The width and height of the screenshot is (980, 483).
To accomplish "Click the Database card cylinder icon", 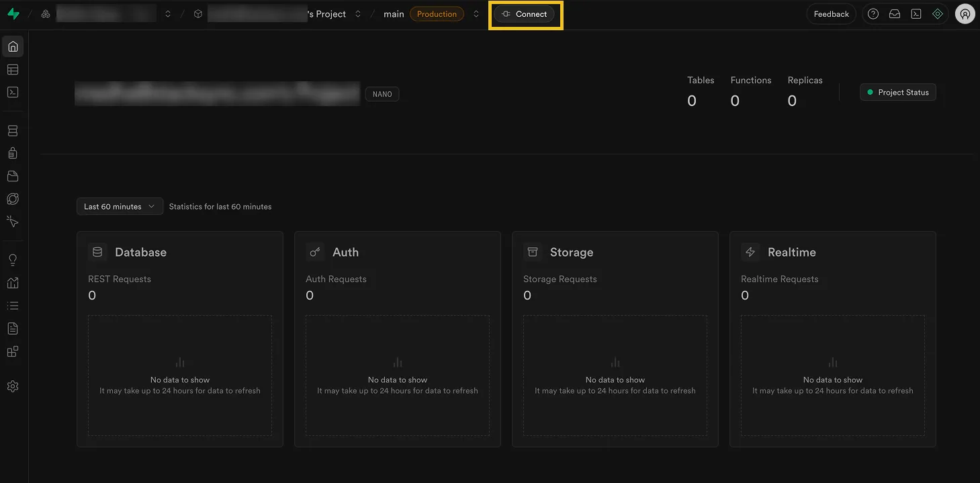I will click(97, 252).
